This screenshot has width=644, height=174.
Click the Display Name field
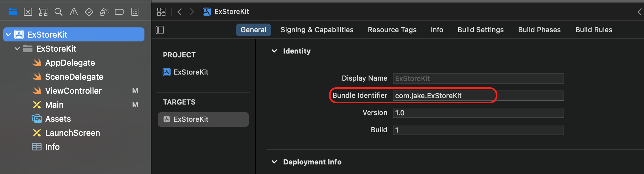(478, 78)
